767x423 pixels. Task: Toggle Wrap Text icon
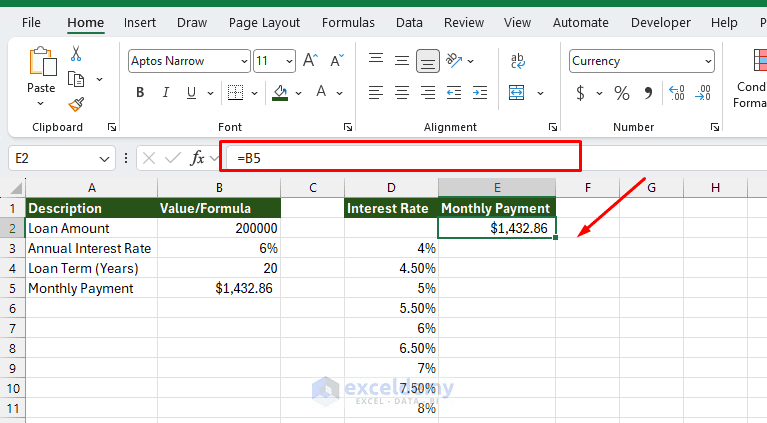[518, 61]
